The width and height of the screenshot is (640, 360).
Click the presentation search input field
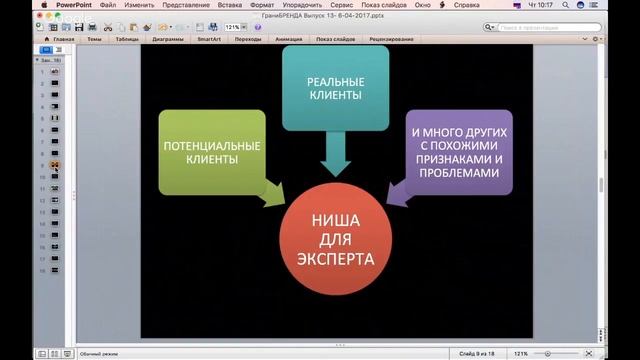coord(549,27)
